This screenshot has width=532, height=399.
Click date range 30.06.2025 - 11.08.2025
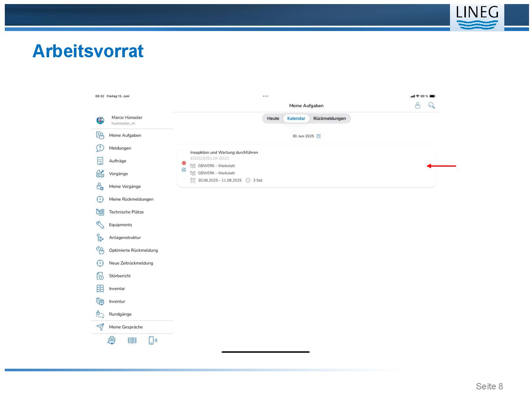pyautogui.click(x=219, y=181)
